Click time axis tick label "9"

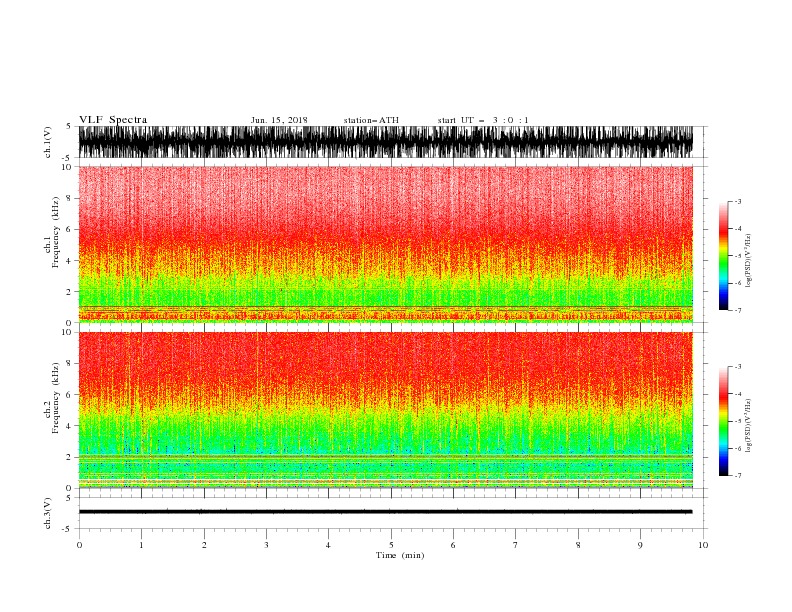(640, 545)
